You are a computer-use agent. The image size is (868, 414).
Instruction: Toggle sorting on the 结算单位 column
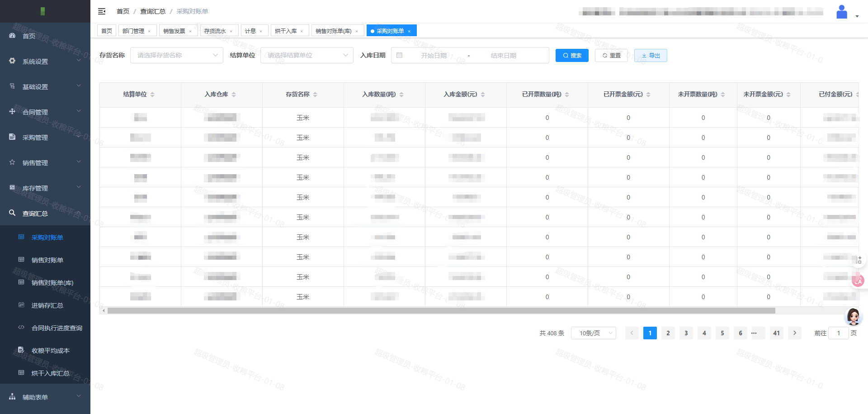click(152, 95)
